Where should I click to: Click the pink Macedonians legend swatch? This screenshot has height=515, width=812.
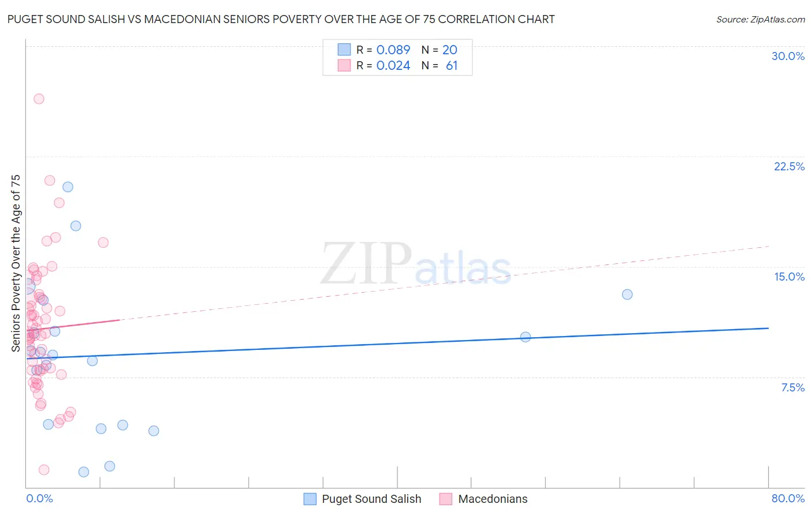pyautogui.click(x=445, y=499)
